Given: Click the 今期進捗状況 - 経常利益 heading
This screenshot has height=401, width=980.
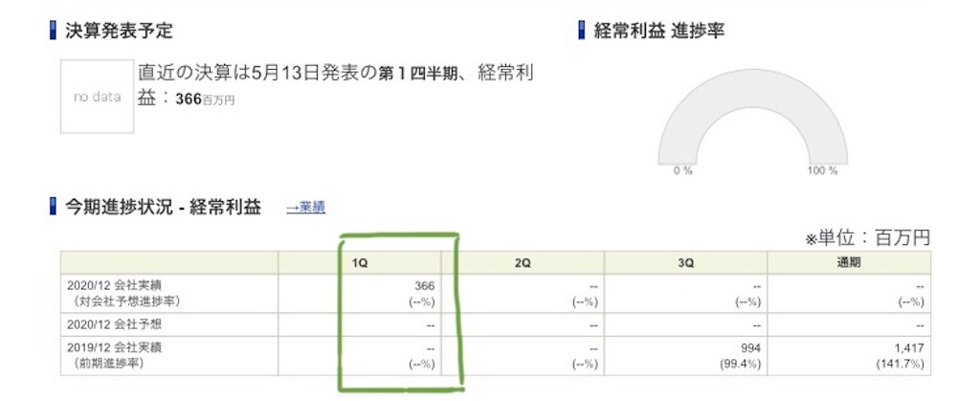Looking at the screenshot, I should [163, 208].
